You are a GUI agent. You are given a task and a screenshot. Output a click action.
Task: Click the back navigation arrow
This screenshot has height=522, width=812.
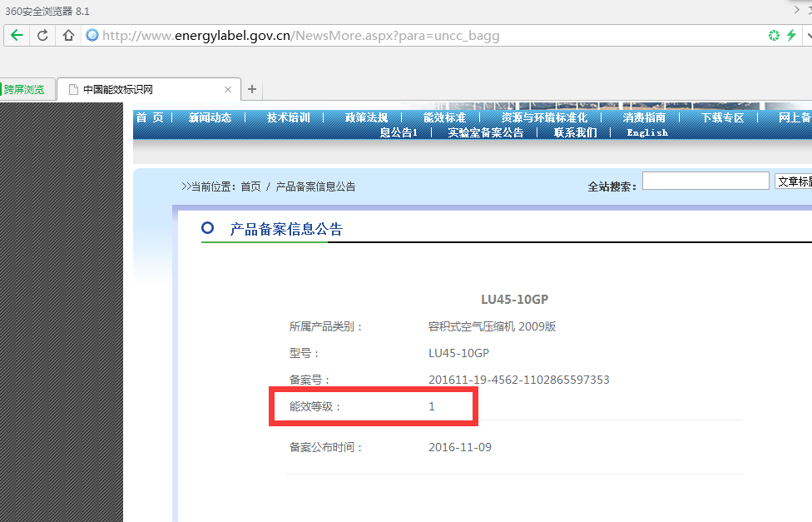coord(17,35)
